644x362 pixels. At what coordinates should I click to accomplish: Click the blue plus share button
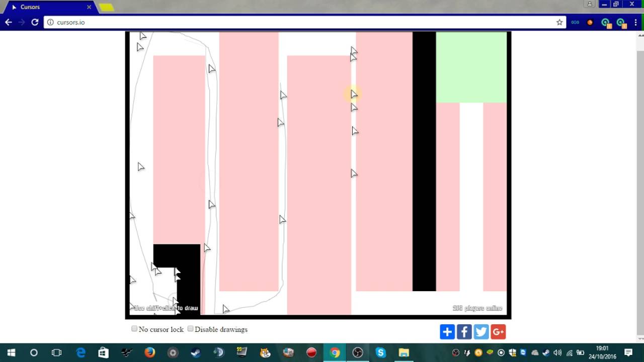[x=447, y=332]
